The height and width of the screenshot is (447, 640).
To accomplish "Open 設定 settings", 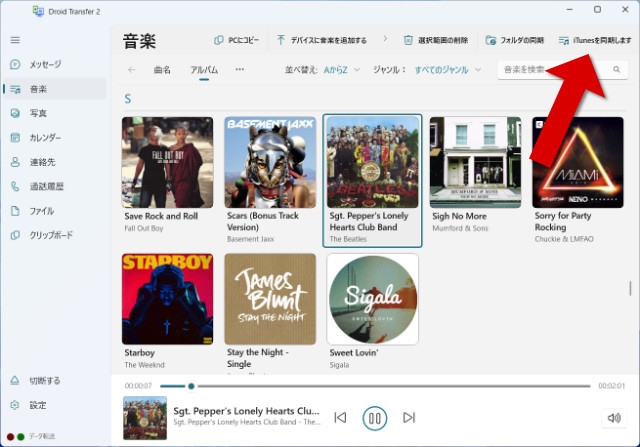I will coord(55,405).
